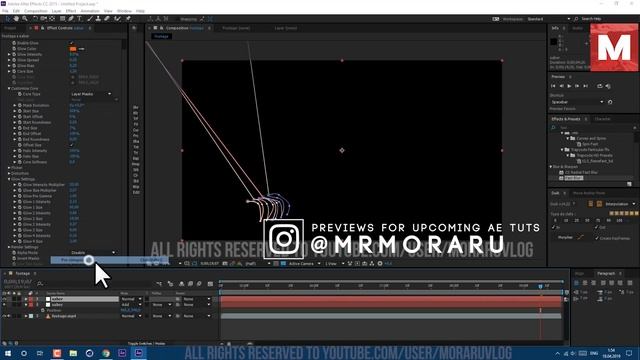Play the preview with the play button
The width and height of the screenshot is (640, 360).
point(569,86)
